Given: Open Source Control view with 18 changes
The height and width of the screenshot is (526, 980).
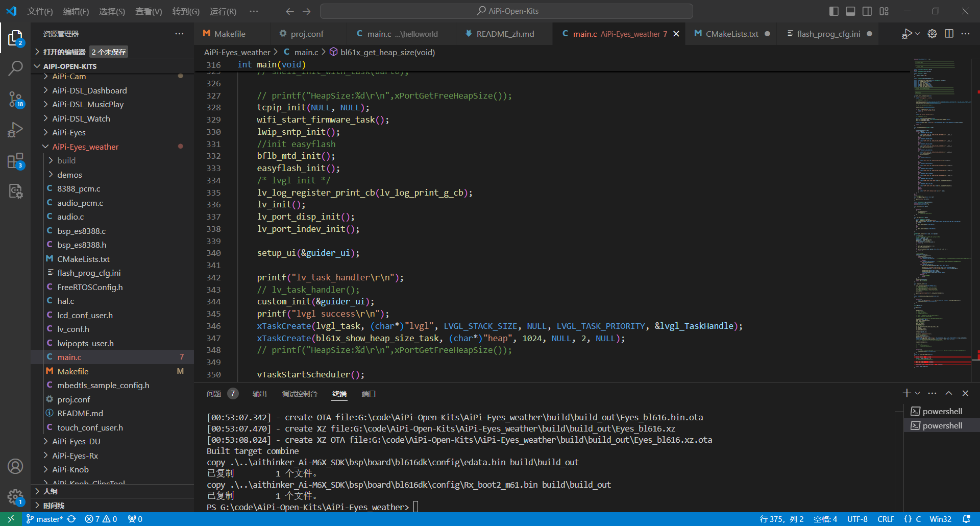Looking at the screenshot, I should (15, 99).
